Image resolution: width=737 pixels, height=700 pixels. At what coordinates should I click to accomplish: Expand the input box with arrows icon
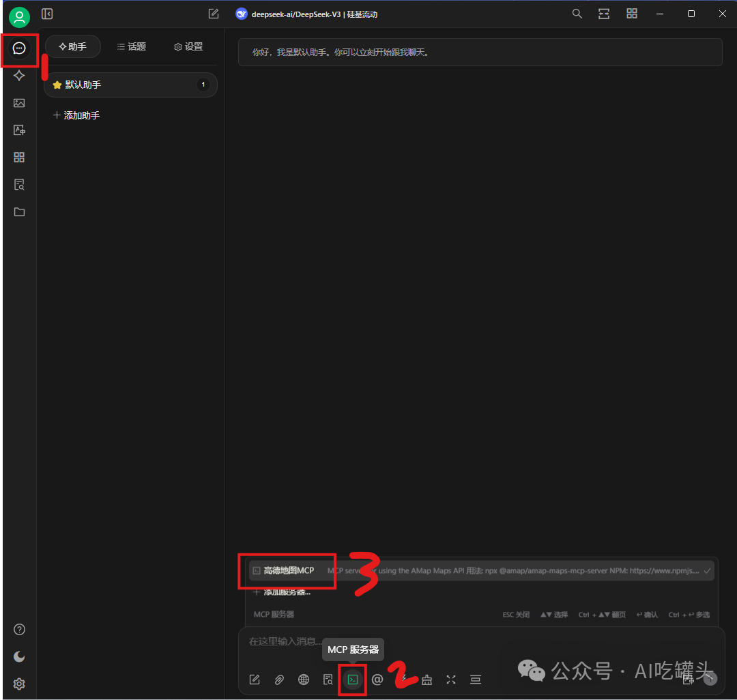tap(451, 680)
